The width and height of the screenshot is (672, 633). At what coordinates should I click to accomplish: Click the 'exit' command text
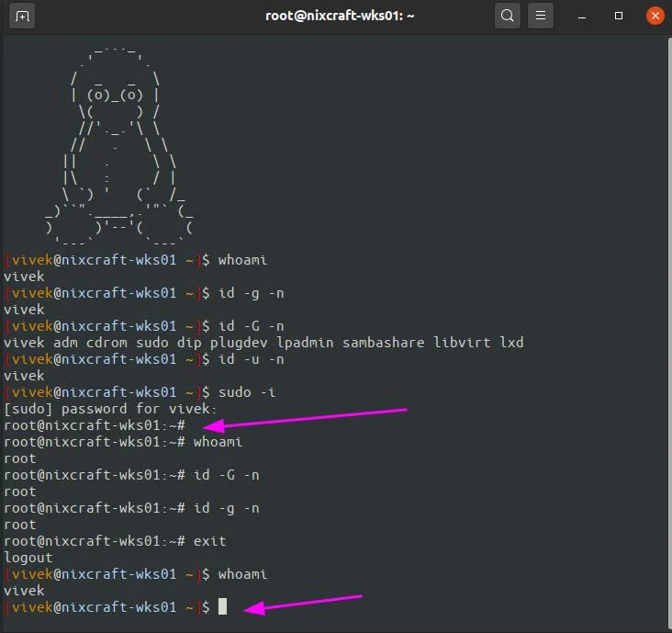click(x=209, y=541)
